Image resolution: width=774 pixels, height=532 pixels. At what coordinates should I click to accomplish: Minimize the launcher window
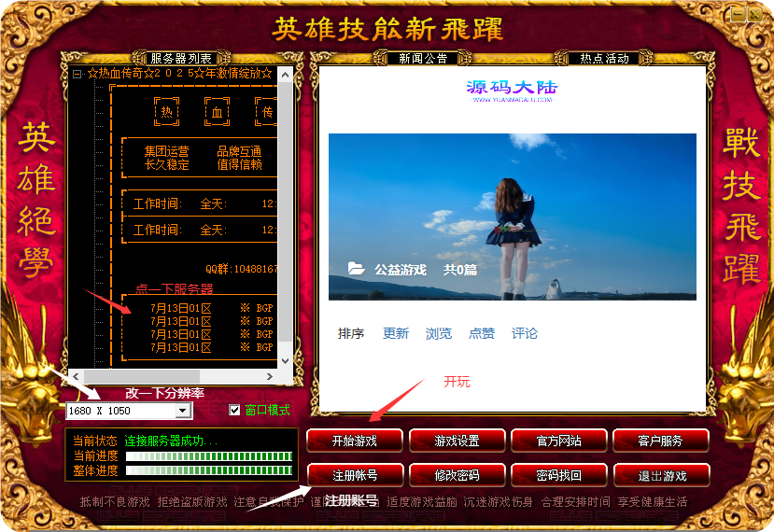click(738, 14)
